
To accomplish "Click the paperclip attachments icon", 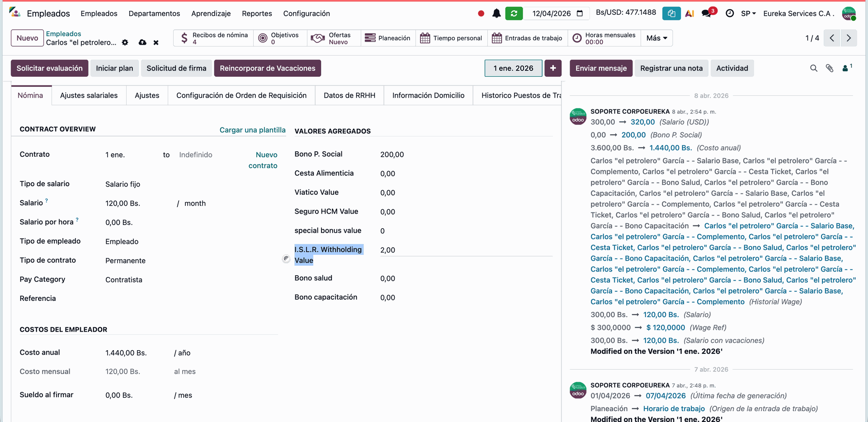I will point(830,68).
